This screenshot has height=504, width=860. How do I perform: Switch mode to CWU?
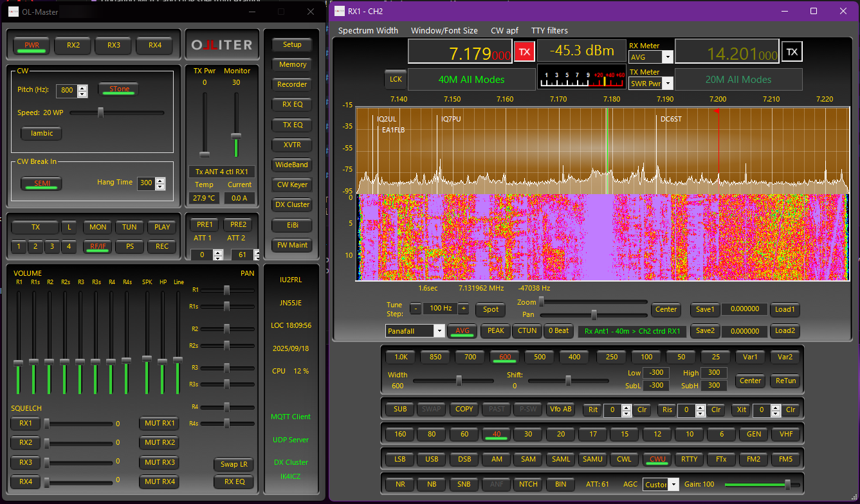657,459
